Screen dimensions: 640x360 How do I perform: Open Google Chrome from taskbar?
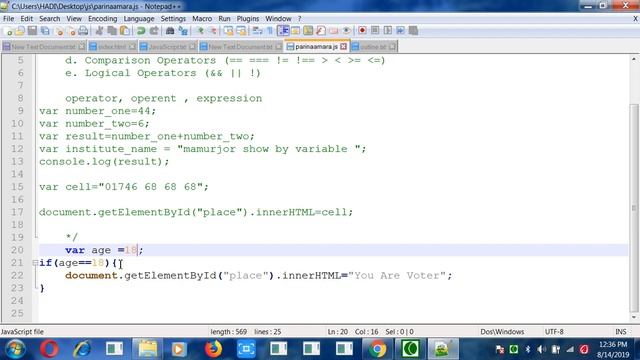click(x=377, y=349)
